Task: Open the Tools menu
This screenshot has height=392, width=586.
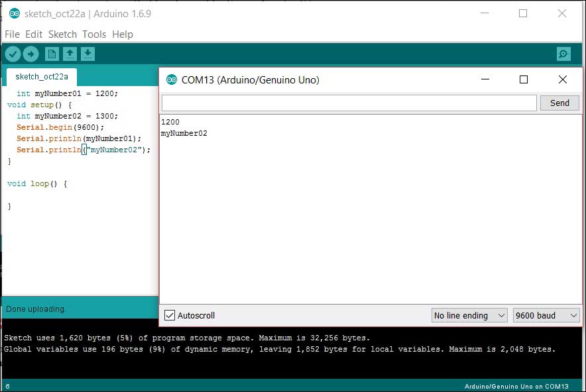Action: point(94,34)
